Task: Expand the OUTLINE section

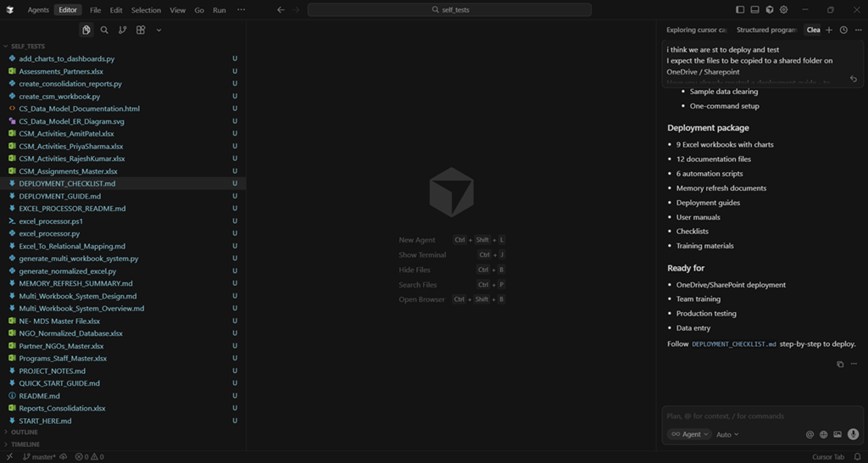Action: (x=24, y=432)
